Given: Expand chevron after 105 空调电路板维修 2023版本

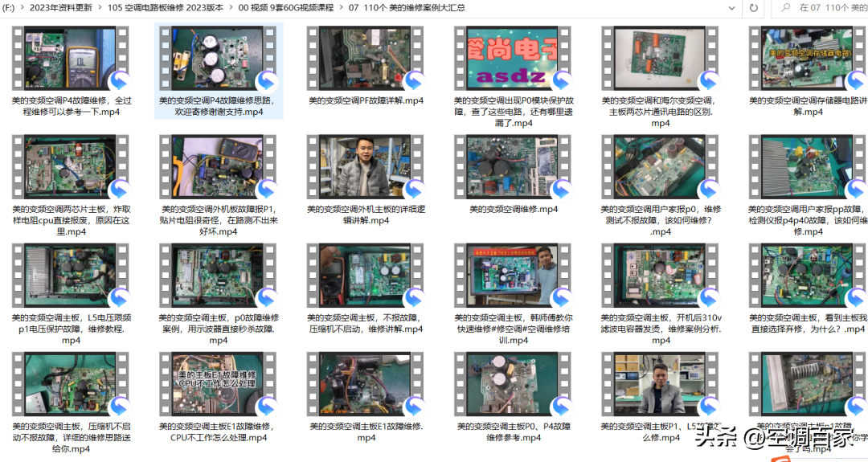Looking at the screenshot, I should 231,8.
